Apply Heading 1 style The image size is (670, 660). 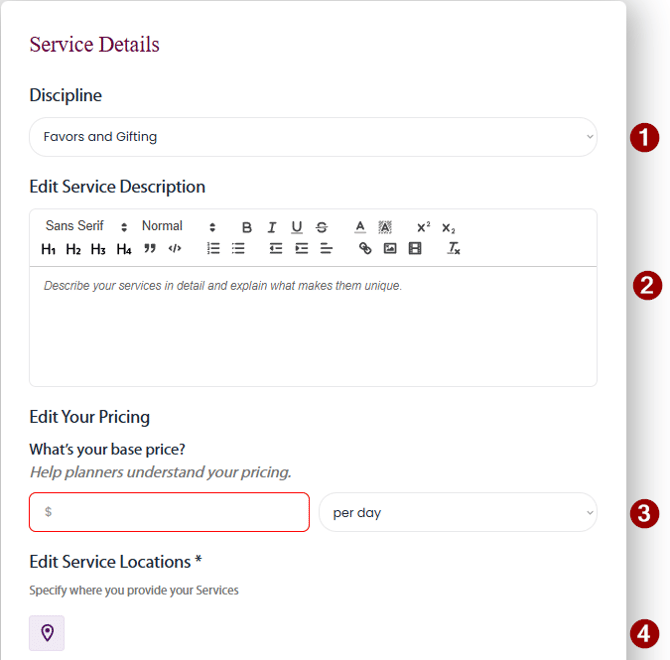point(48,249)
